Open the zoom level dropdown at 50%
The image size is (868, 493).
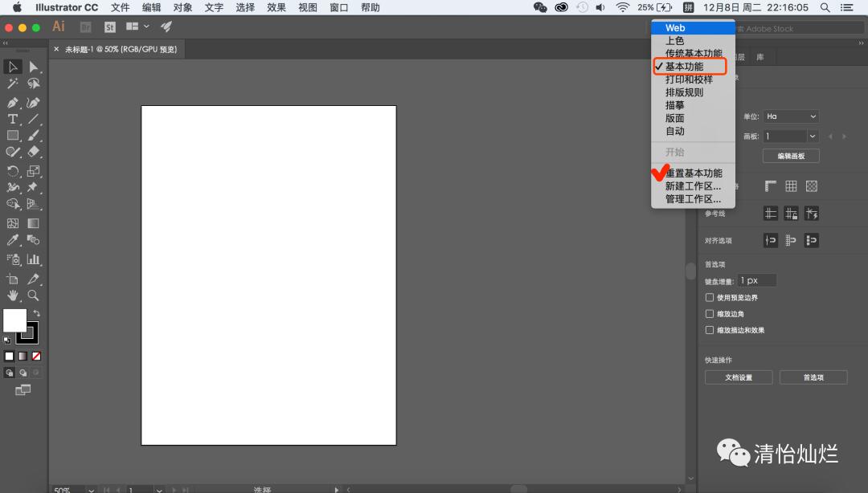(91, 489)
